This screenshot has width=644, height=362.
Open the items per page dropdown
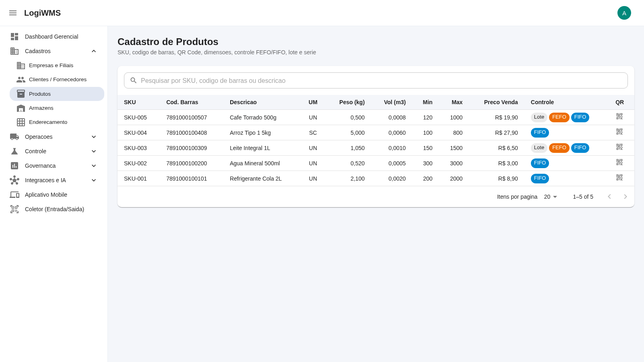551,197
